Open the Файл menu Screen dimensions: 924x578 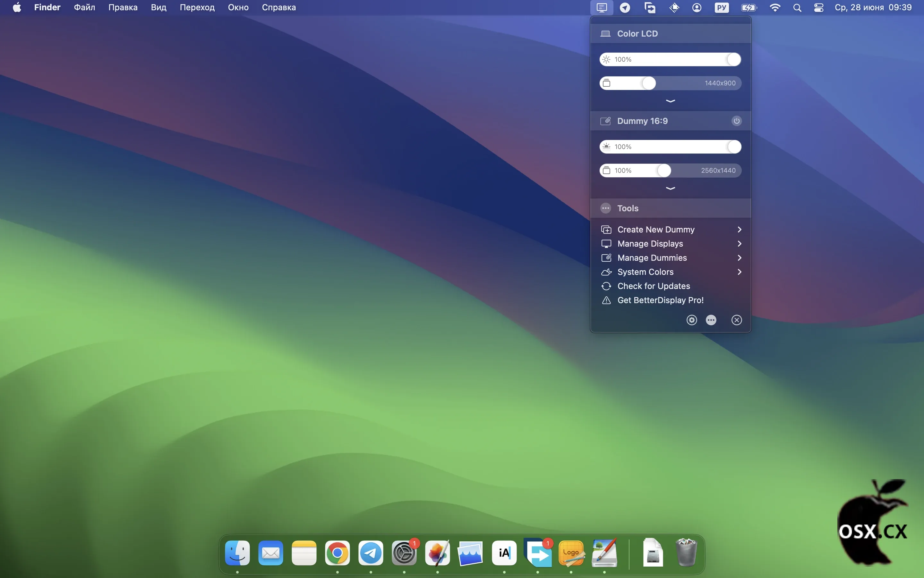[x=84, y=8]
